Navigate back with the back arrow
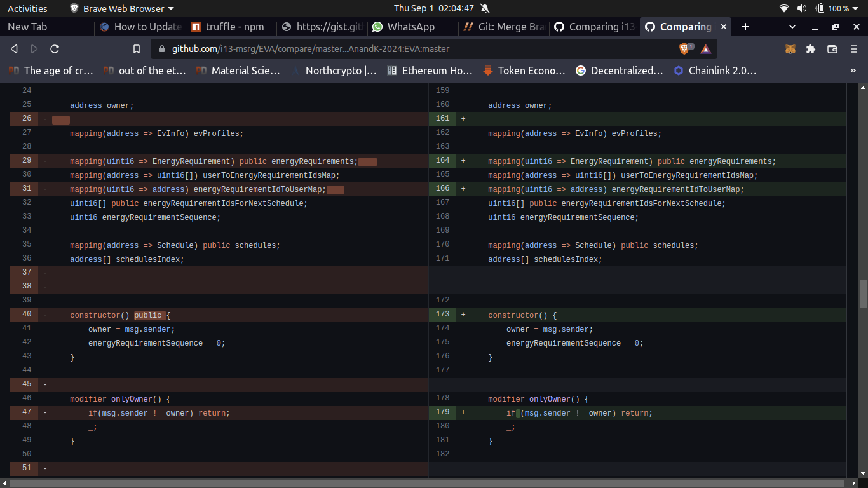 pos(13,48)
